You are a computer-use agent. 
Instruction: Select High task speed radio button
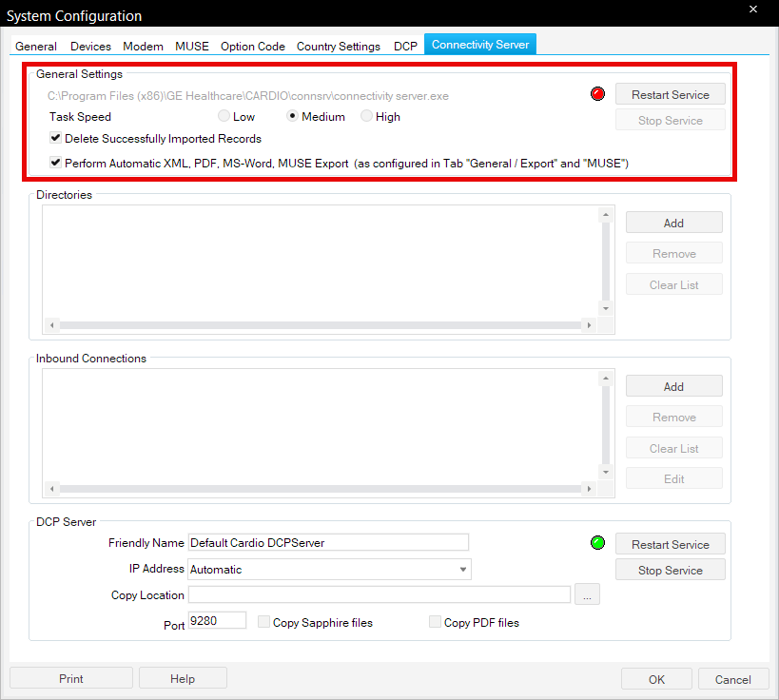point(367,117)
